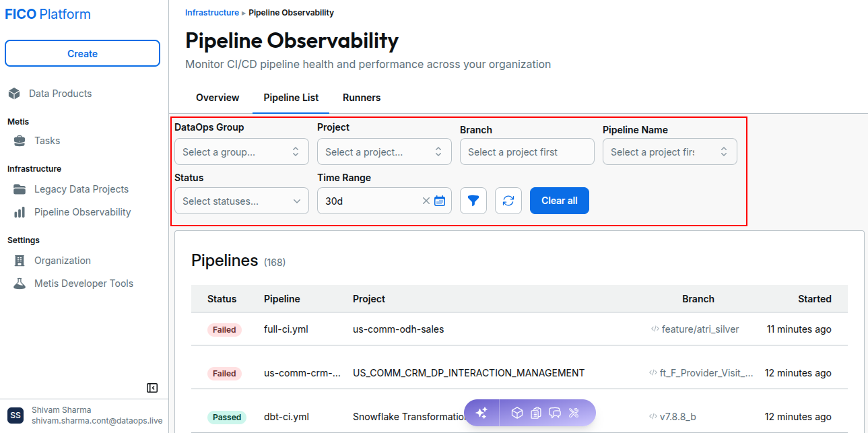Expand the Status filter dropdown

tap(242, 201)
